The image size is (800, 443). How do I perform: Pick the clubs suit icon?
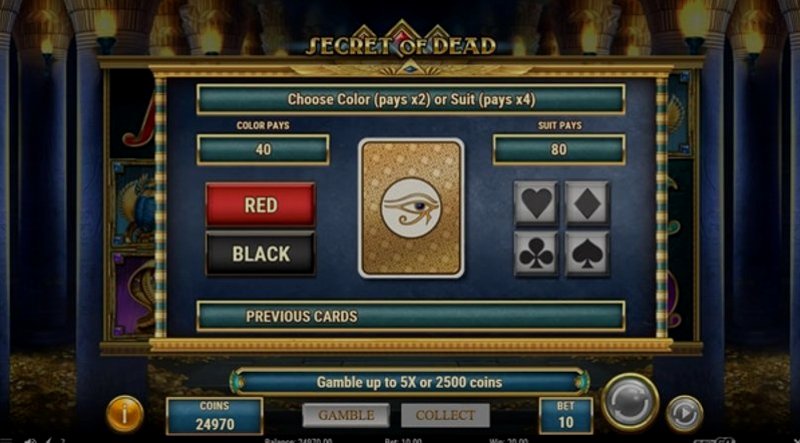coord(536,254)
